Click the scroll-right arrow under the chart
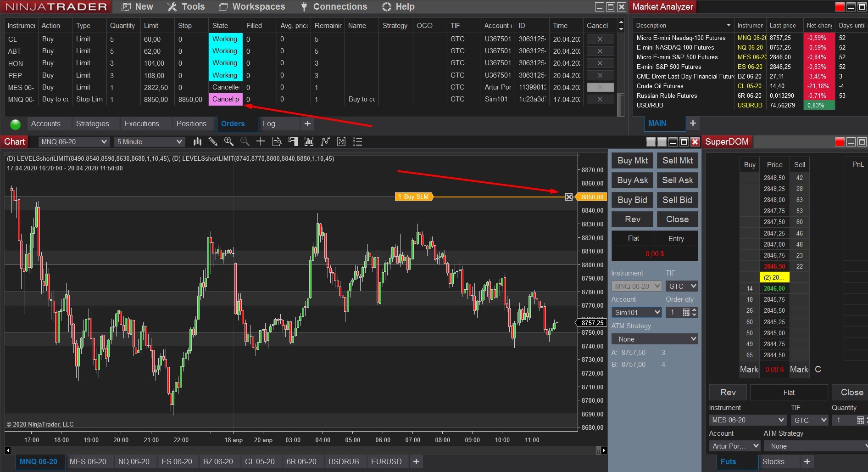 [604, 450]
